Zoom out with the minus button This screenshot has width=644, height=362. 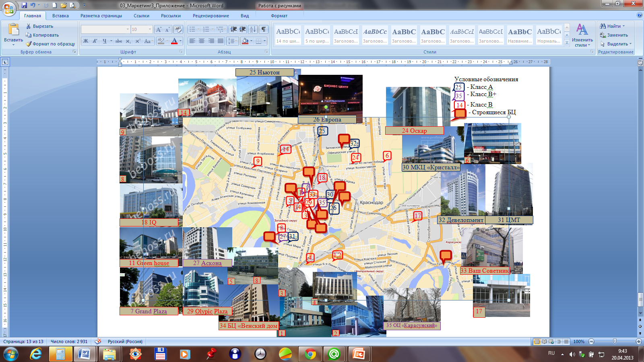[591, 341]
